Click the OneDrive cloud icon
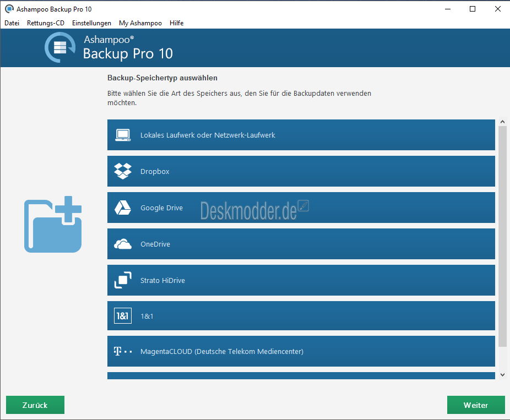The width and height of the screenshot is (510, 420). [123, 244]
